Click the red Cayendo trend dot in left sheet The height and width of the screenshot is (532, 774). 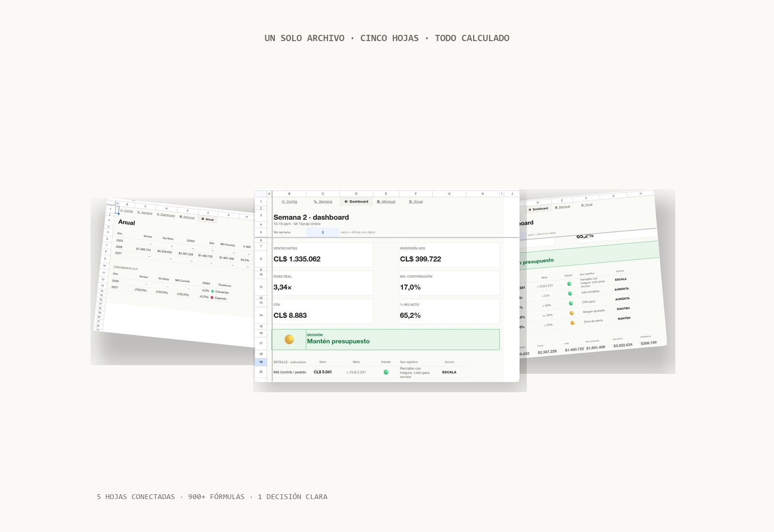click(212, 297)
